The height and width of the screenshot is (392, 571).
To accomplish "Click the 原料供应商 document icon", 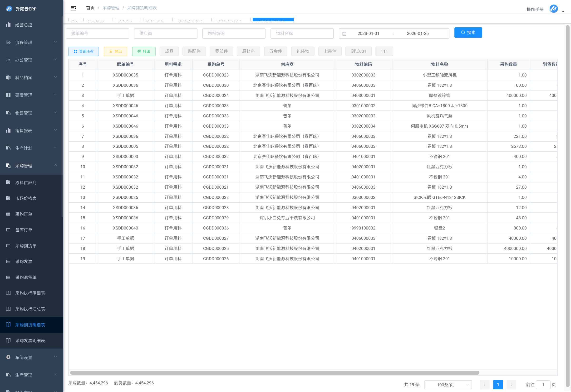I will [x=8, y=182].
